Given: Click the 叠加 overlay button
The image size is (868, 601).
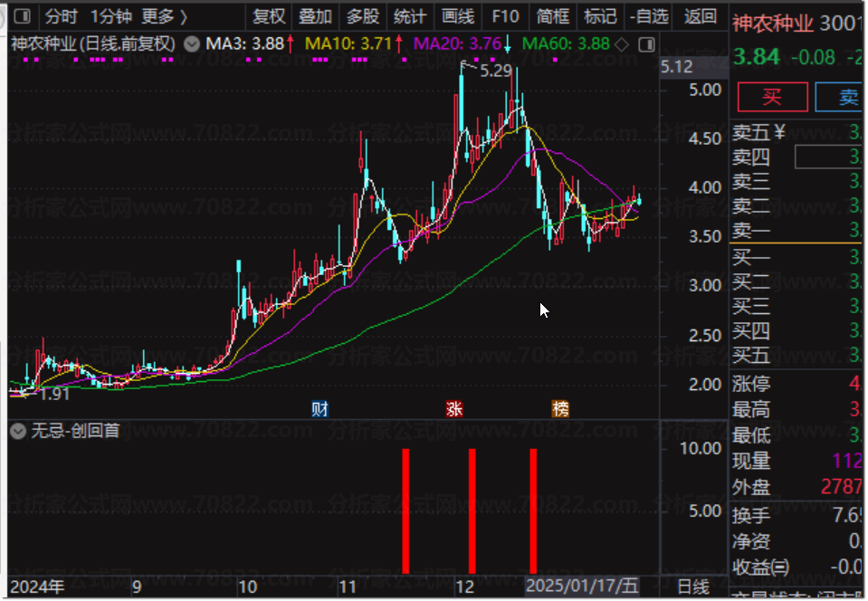Looking at the screenshot, I should (x=315, y=16).
